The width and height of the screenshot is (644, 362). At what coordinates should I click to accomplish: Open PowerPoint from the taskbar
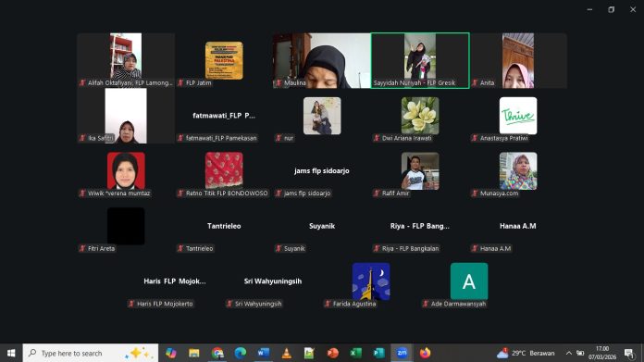333,353
